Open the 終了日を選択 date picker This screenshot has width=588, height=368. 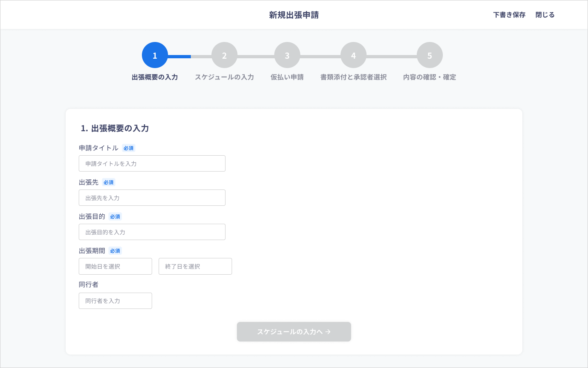pyautogui.click(x=195, y=266)
